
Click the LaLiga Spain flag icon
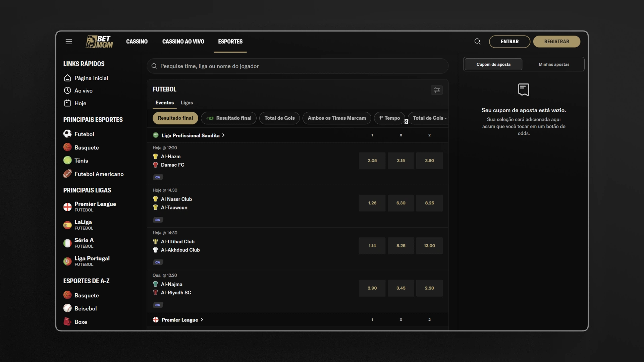67,225
